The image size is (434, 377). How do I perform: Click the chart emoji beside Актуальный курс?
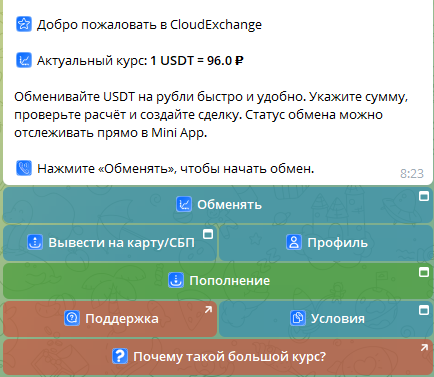24,60
